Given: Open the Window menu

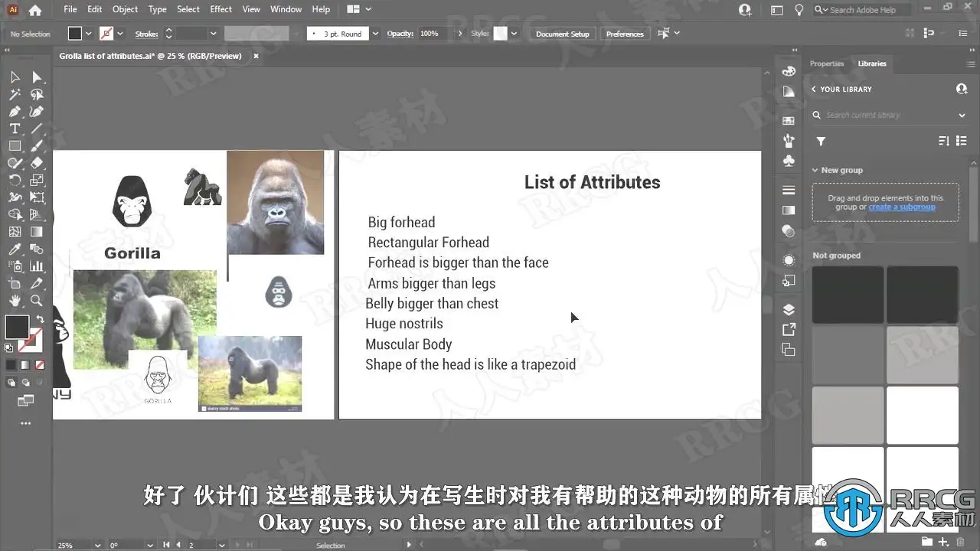Looking at the screenshot, I should tap(286, 9).
